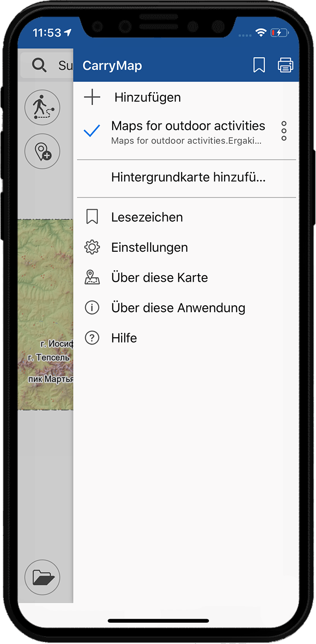Tap the search magnifier icon
316x644 pixels.
click(39, 65)
